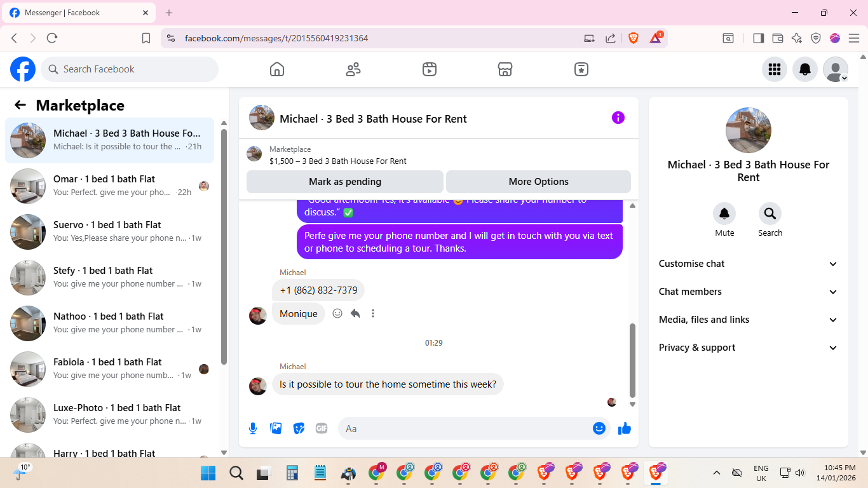Open the Calculator app on taskbar
Screen dimensions: 868x488
[x=292, y=473]
